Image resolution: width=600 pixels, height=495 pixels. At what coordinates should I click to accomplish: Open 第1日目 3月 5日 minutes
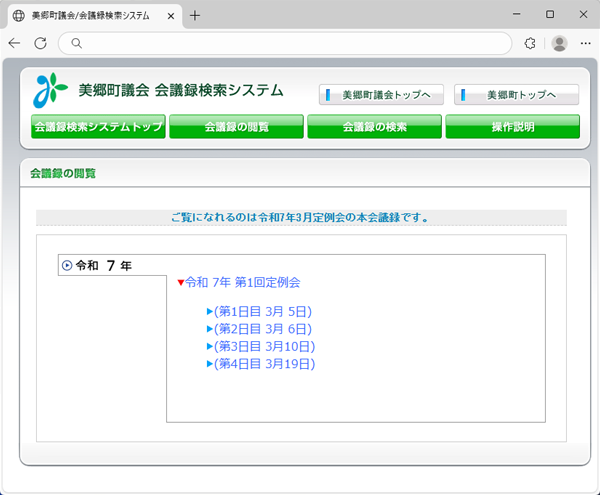pyautogui.click(x=263, y=312)
